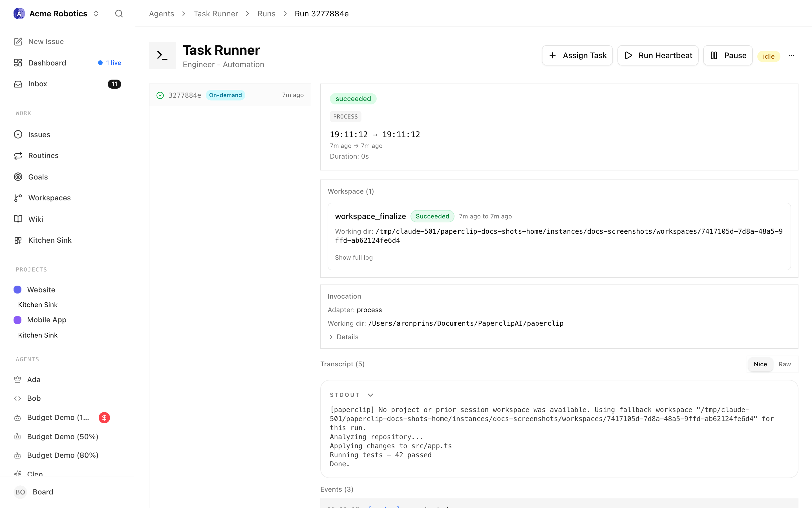Click Budget Demo (1... agent entry
812x508 pixels.
click(58, 418)
